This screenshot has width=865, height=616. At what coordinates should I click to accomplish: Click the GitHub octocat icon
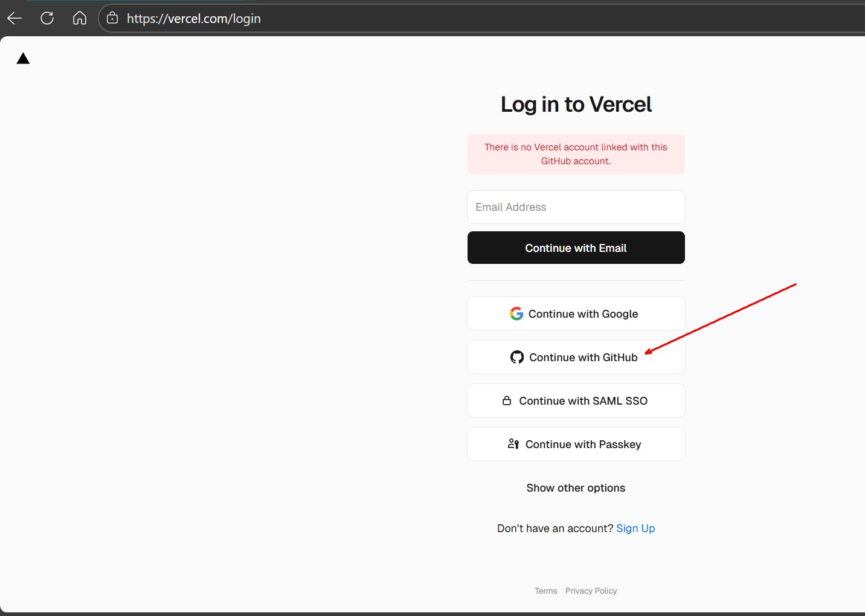(517, 358)
